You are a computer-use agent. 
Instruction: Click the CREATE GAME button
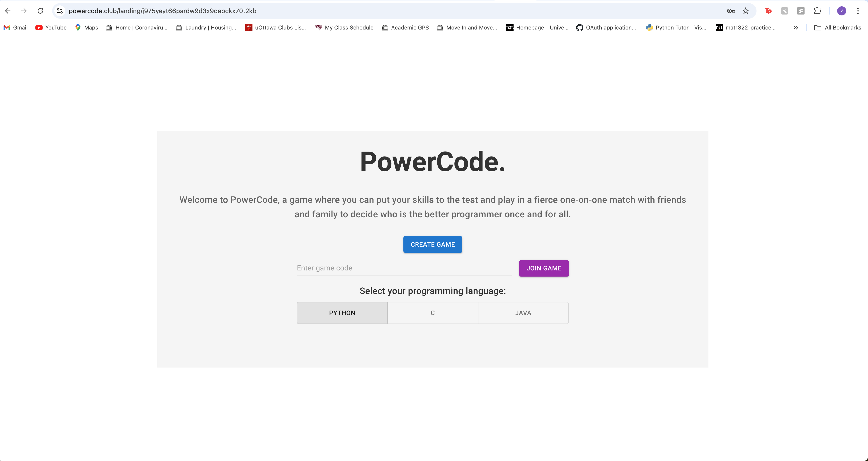[x=433, y=245]
